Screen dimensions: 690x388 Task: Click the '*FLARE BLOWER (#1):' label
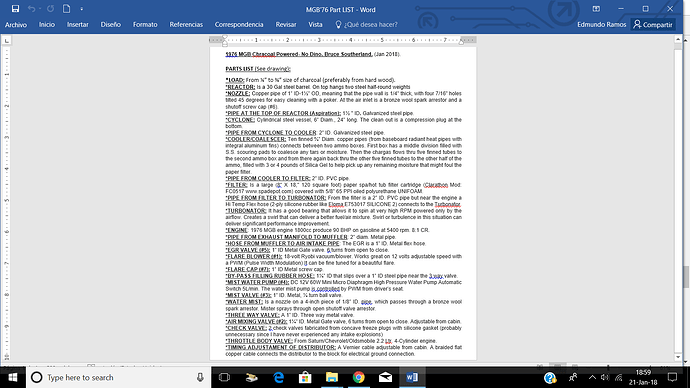tap(254, 256)
